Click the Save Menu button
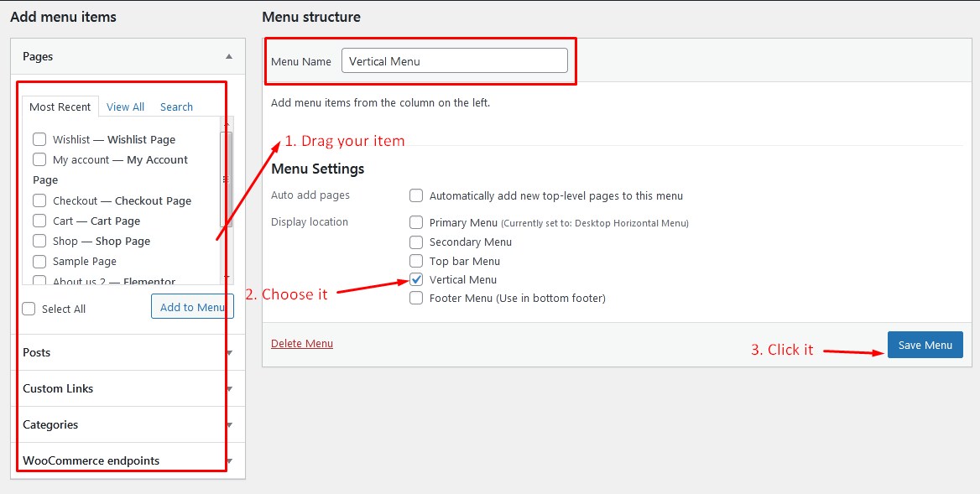 point(925,345)
